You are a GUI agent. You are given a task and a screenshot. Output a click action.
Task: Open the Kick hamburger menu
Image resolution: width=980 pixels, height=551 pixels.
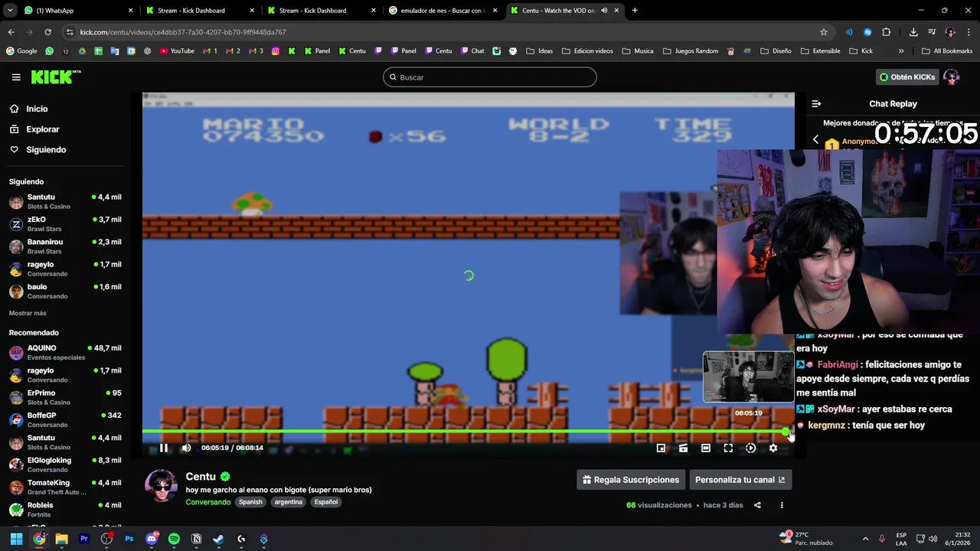(16, 77)
